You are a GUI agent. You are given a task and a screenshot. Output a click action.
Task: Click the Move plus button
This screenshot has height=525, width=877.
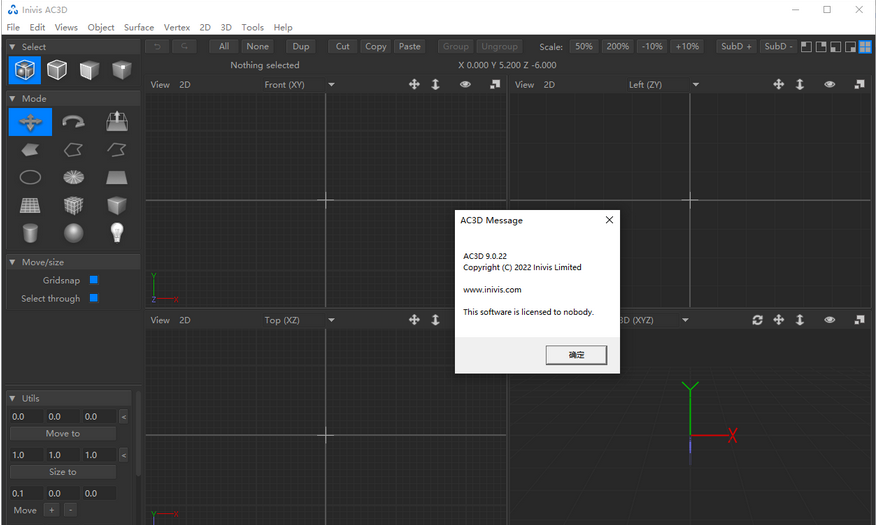tap(51, 510)
